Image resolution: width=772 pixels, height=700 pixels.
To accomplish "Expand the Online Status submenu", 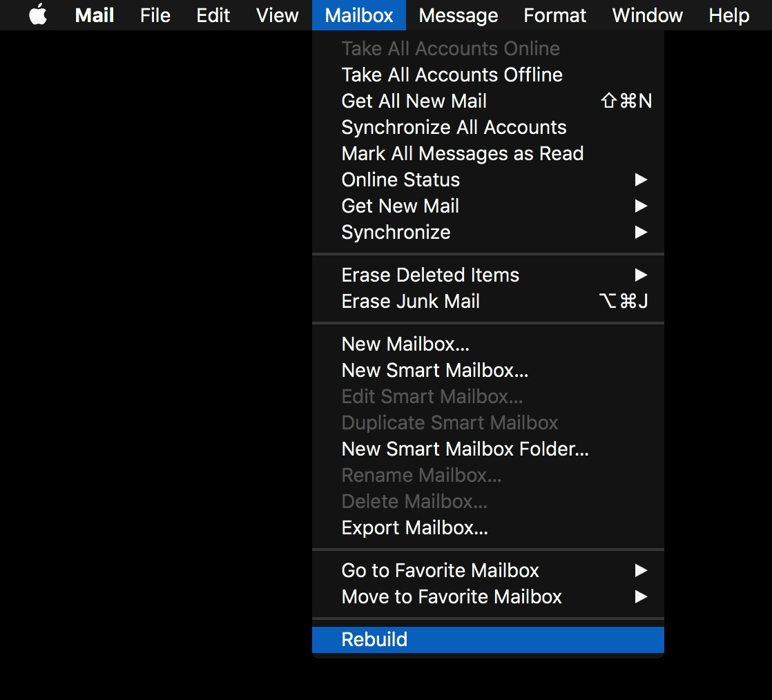I will click(x=488, y=179).
